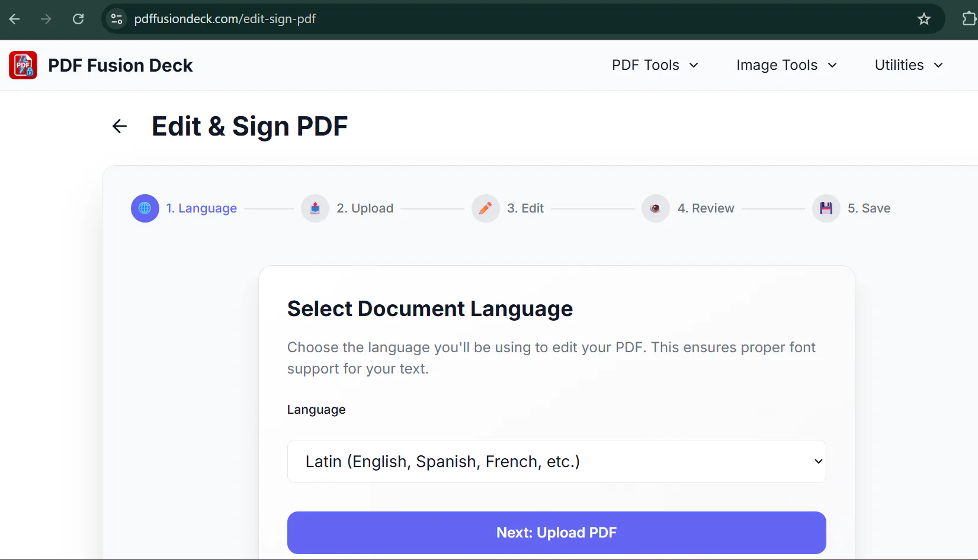Open the Image Tools dropdown menu
This screenshot has height=560, width=978.
click(787, 65)
